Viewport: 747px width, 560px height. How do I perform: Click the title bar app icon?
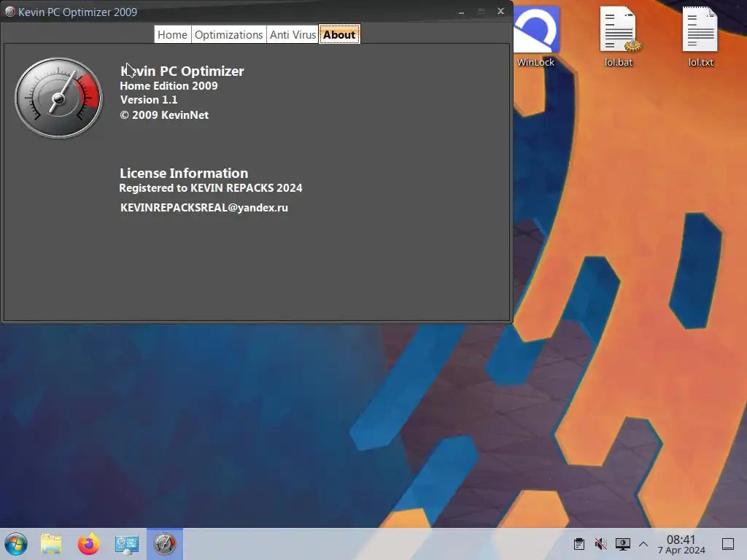click(x=9, y=12)
